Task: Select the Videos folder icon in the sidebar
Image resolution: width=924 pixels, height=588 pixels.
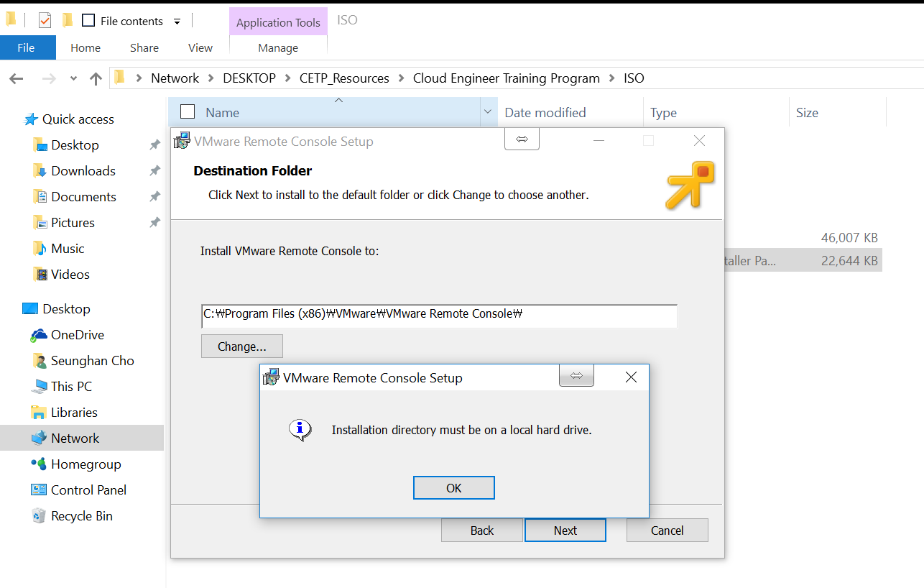Action: pyautogui.click(x=40, y=275)
